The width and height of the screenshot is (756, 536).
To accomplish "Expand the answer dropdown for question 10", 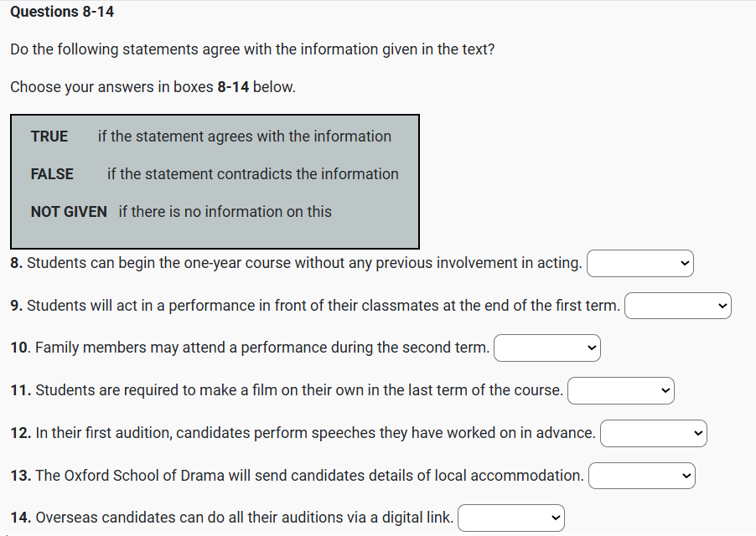I will [547, 348].
